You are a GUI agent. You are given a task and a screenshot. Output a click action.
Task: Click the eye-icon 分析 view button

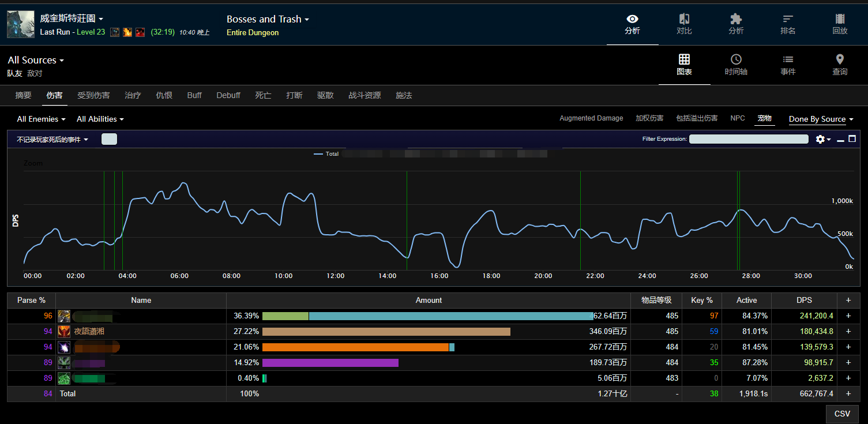(x=632, y=24)
